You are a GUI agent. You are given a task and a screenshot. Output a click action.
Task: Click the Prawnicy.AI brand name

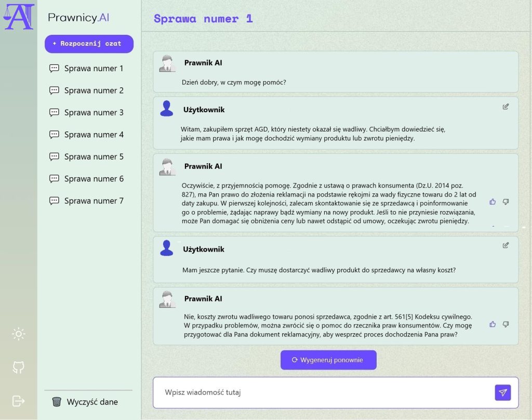tap(78, 18)
